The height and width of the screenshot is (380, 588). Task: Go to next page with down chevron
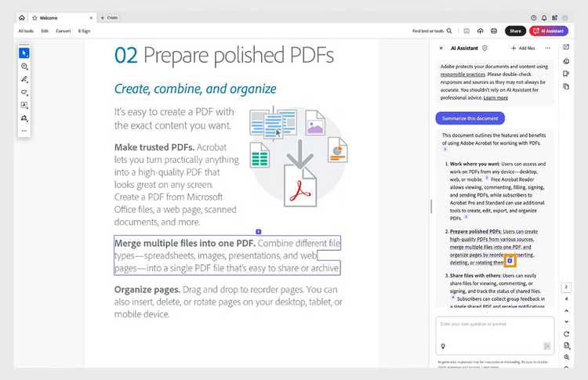(566, 321)
